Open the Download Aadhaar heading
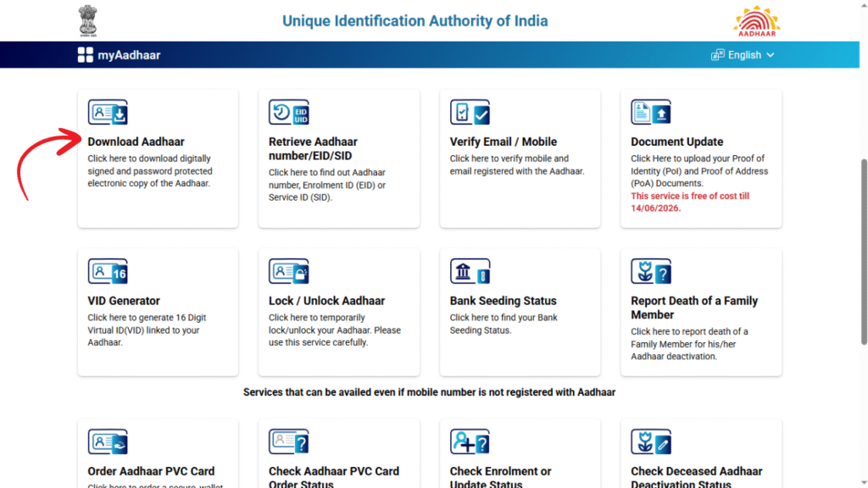The width and height of the screenshot is (868, 488). pyautogui.click(x=136, y=141)
